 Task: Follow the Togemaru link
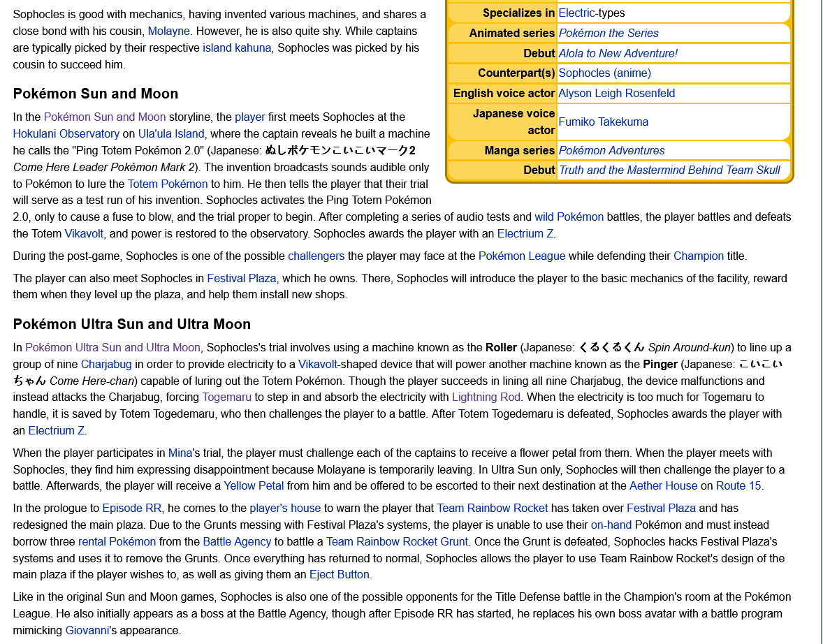227,397
